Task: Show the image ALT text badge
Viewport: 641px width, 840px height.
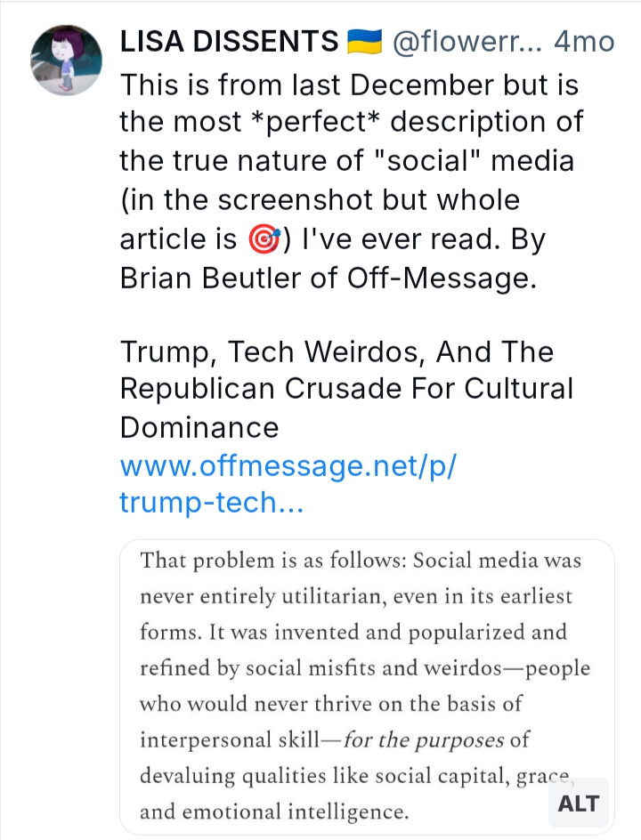Action: (578, 804)
